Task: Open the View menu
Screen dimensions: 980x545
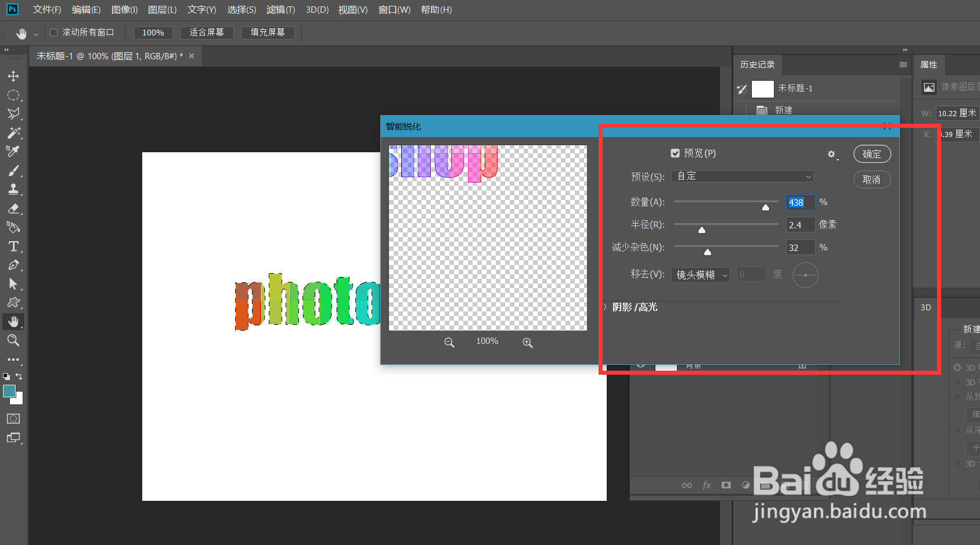Action: point(353,10)
